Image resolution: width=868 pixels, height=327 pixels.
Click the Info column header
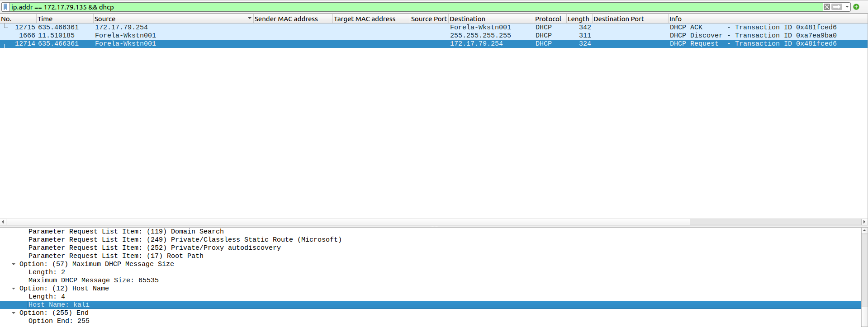[x=675, y=19]
